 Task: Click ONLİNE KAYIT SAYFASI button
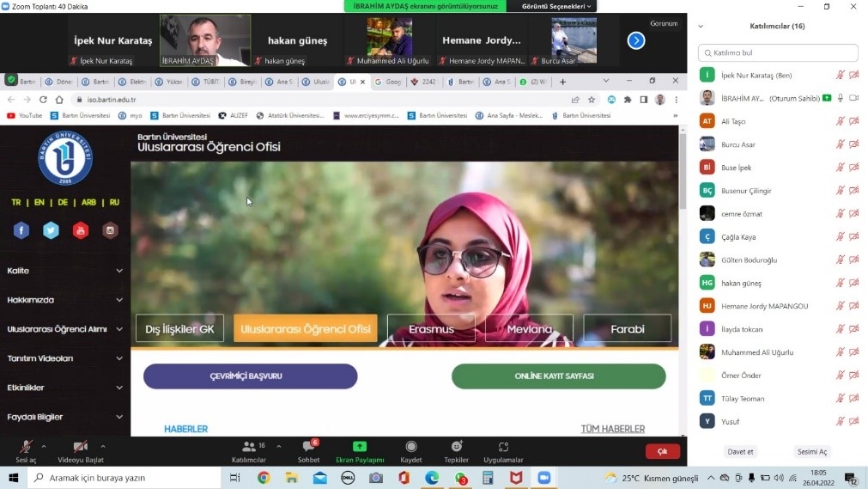(x=559, y=376)
